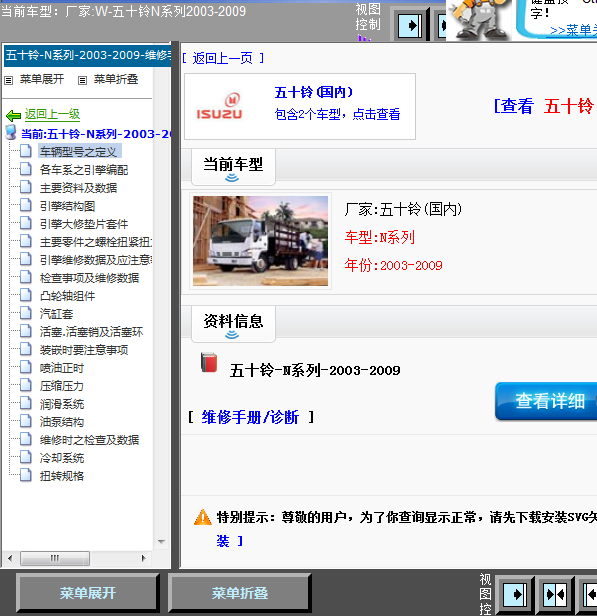Click the computer icon beside 当前:五十铃-N系列

(x=11, y=132)
